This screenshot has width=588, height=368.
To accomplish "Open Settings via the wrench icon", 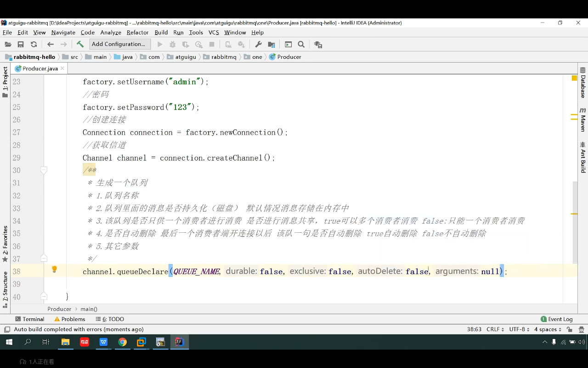I will 258,45.
